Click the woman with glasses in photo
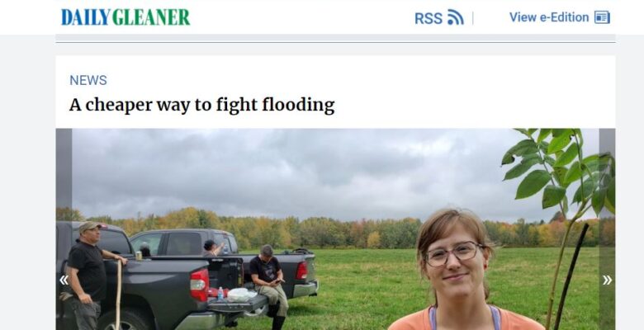Image resolution: width=644 pixels, height=330 pixels. (x=456, y=271)
